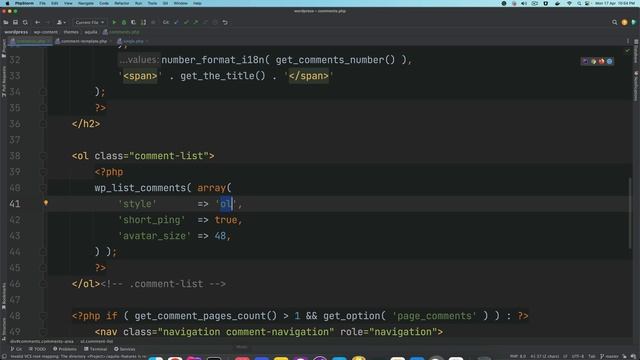This screenshot has height=360, width=640.
Task: Open the Problems tool window
Action: click(65, 349)
